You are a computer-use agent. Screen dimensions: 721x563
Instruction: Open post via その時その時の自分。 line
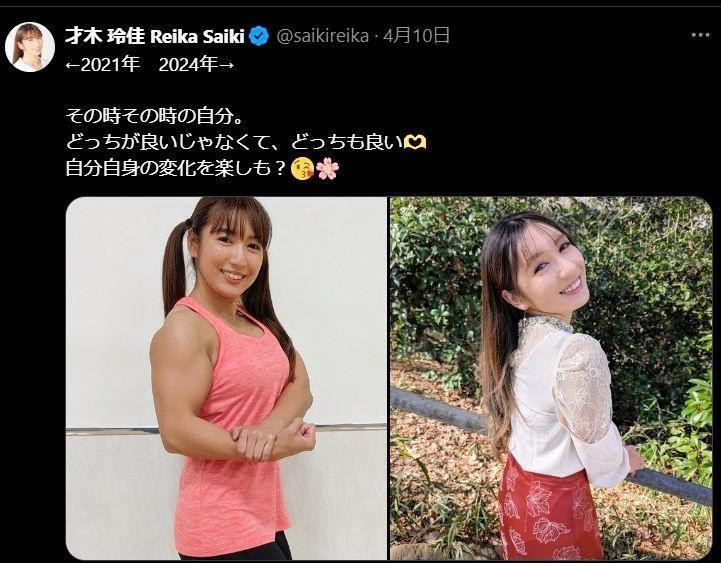(x=154, y=115)
